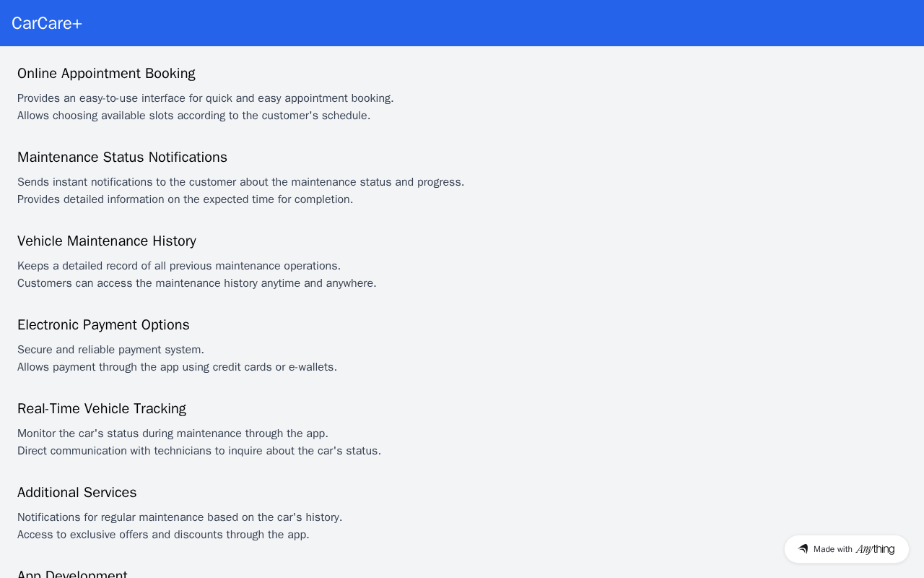This screenshot has height=578, width=924.
Task: Click text about sending instant notifications
Action: tap(240, 182)
